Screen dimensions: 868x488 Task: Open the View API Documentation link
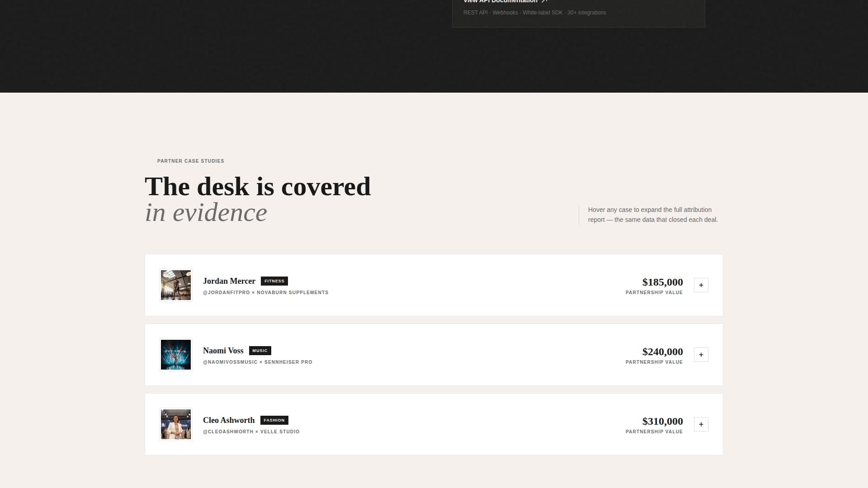click(x=500, y=1)
